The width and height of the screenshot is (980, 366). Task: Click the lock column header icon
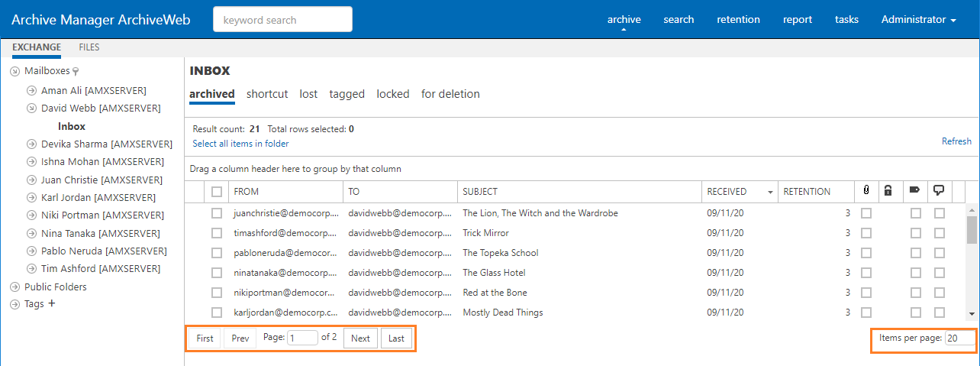point(888,191)
